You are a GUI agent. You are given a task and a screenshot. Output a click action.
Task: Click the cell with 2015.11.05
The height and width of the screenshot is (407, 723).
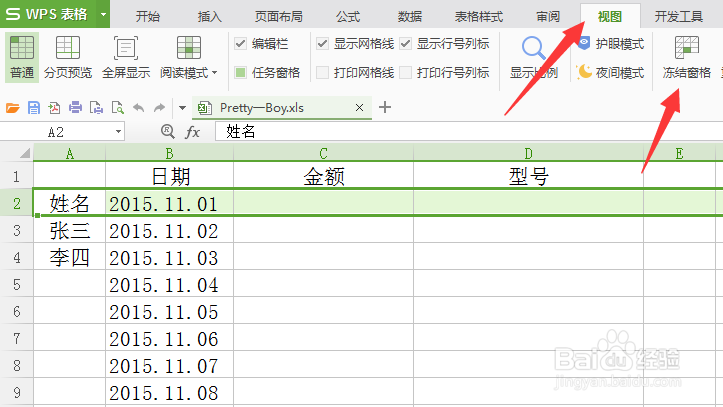169,312
